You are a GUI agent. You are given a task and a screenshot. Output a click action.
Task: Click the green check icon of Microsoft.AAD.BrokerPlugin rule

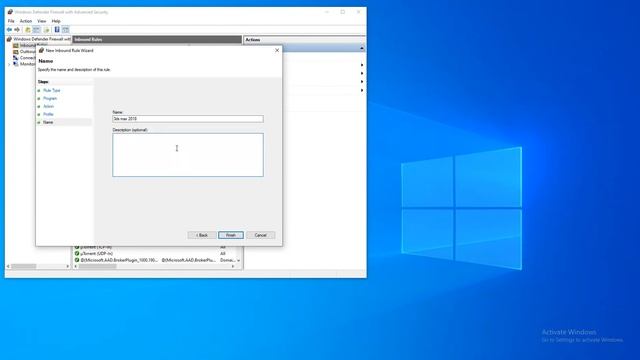pos(77,260)
